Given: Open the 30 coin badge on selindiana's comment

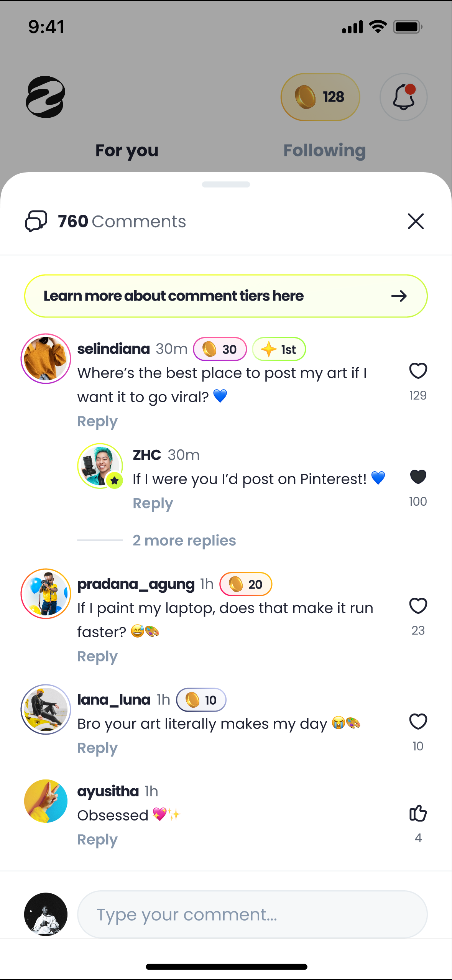Looking at the screenshot, I should (220, 349).
